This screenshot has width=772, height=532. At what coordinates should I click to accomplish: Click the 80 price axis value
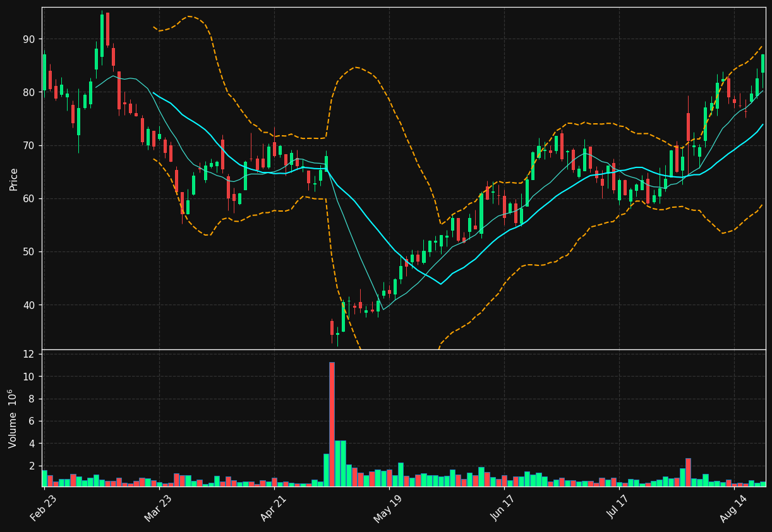[x=29, y=92]
